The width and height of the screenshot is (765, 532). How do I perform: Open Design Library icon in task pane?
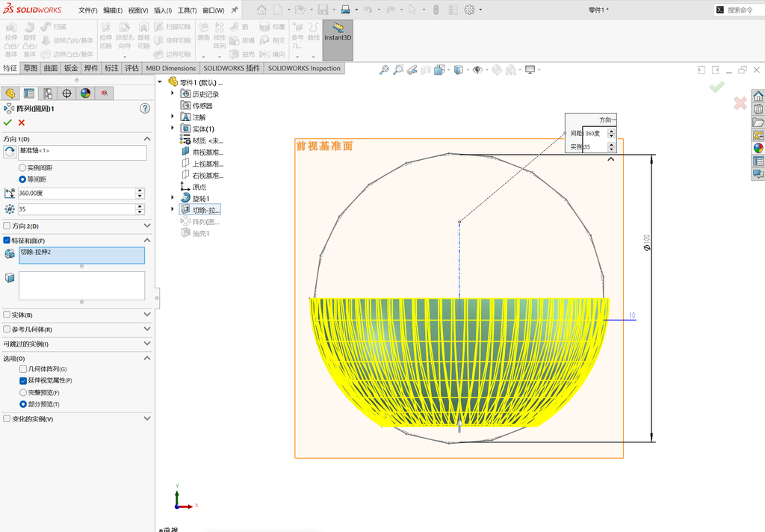758,109
